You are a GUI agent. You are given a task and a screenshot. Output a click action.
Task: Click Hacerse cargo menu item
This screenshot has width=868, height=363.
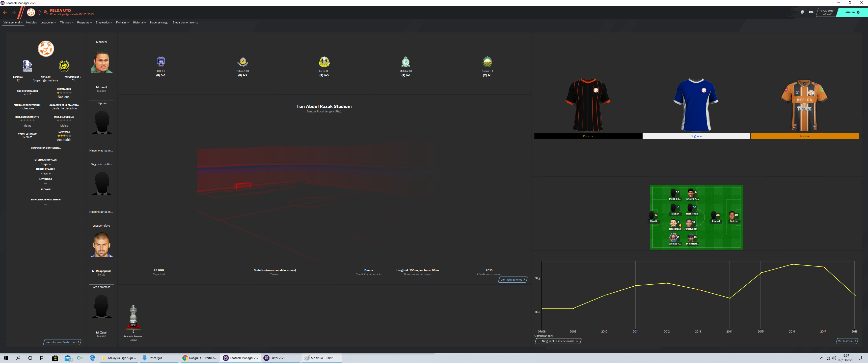(x=159, y=22)
